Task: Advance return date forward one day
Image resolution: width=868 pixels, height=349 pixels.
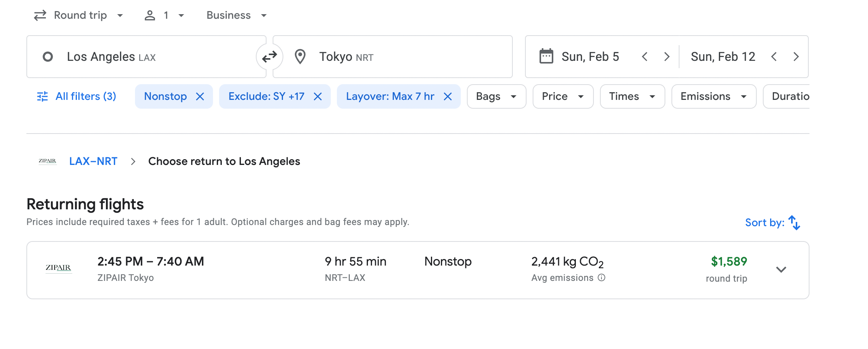Action: pos(796,57)
